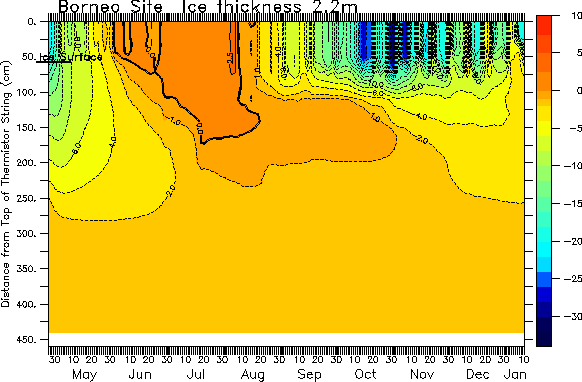Click the '250.' depth tick label
Screen dimensions: 582x382
(x=27, y=198)
